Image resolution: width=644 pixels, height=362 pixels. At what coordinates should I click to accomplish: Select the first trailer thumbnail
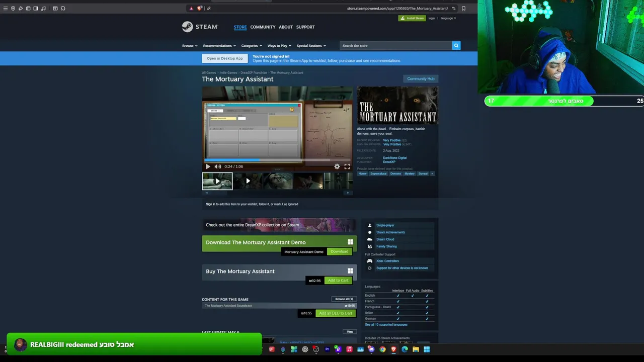click(217, 181)
